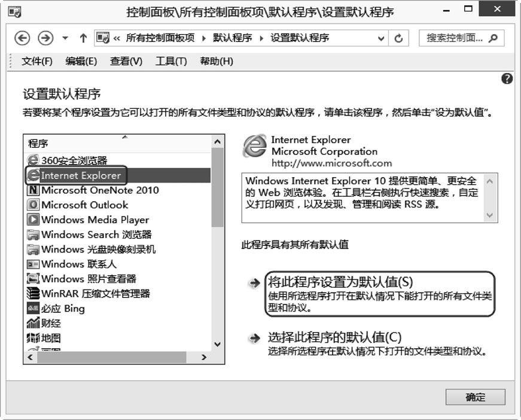Expand recent locations history dropdown
The height and width of the screenshot is (420, 521).
65,38
